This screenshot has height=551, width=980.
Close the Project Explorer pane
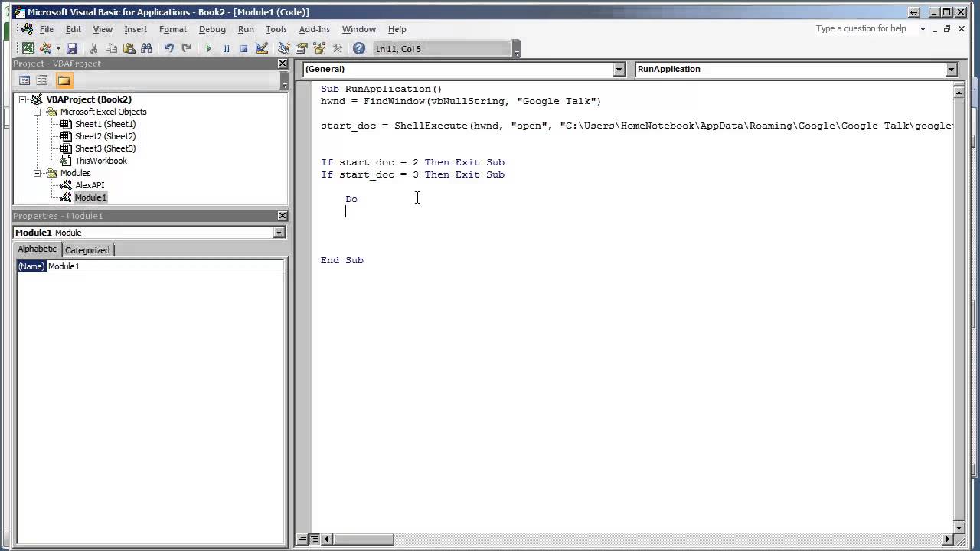[x=283, y=64]
